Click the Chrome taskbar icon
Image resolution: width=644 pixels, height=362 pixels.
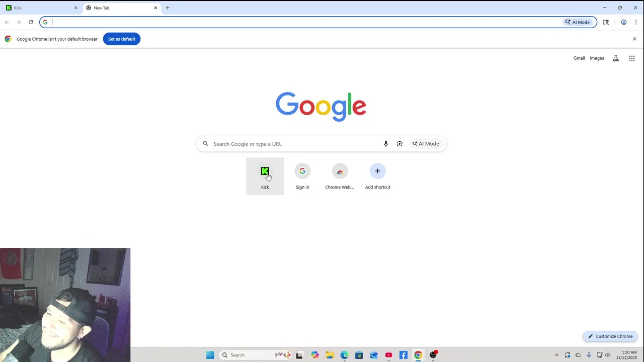click(418, 355)
